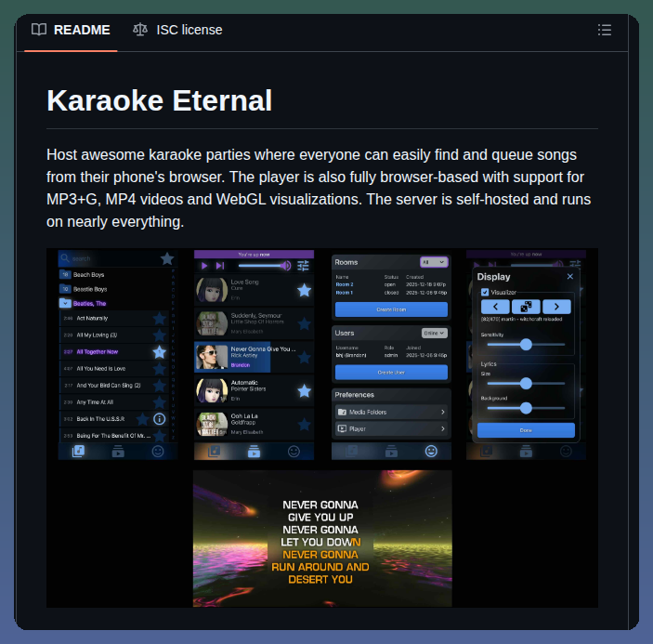Toggle star on Automatic queue item
Viewport: 653px width, 644px height.
(305, 390)
